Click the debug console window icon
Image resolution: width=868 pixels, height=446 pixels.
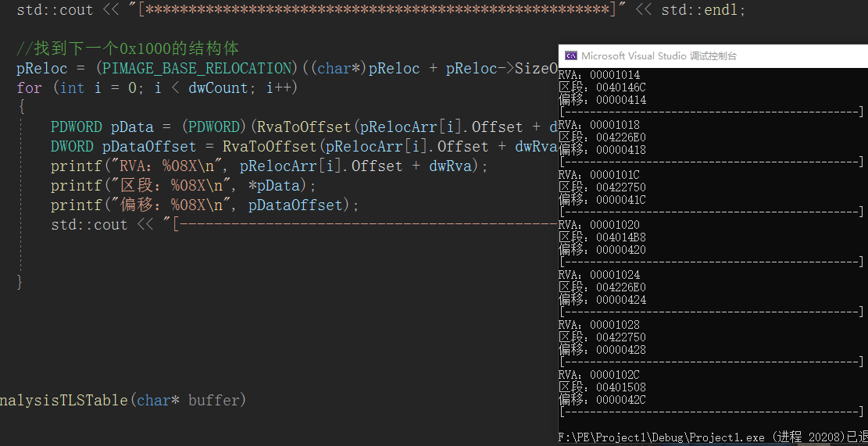pos(571,56)
